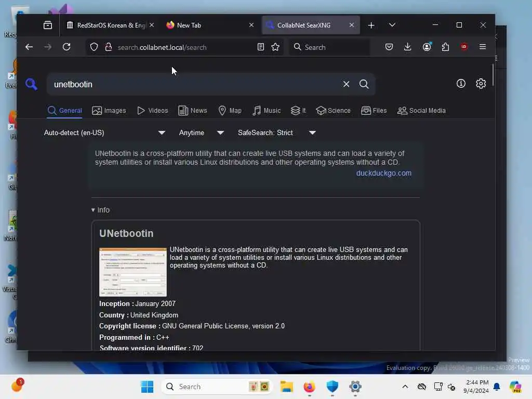Open Firefox account icon

[x=427, y=47]
